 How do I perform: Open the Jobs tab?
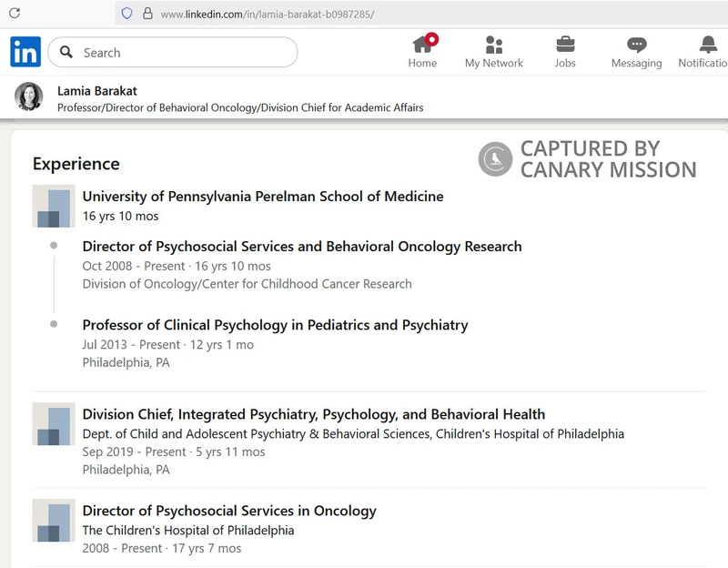(x=565, y=52)
